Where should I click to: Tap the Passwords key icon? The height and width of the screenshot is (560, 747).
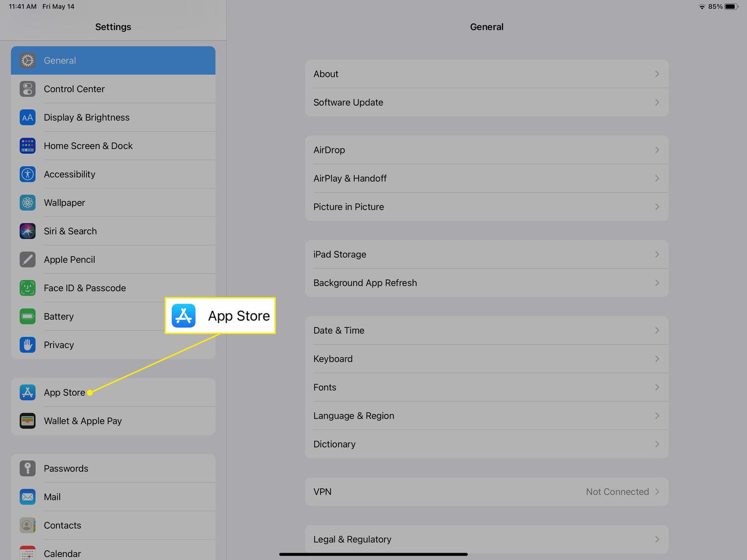pyautogui.click(x=27, y=468)
